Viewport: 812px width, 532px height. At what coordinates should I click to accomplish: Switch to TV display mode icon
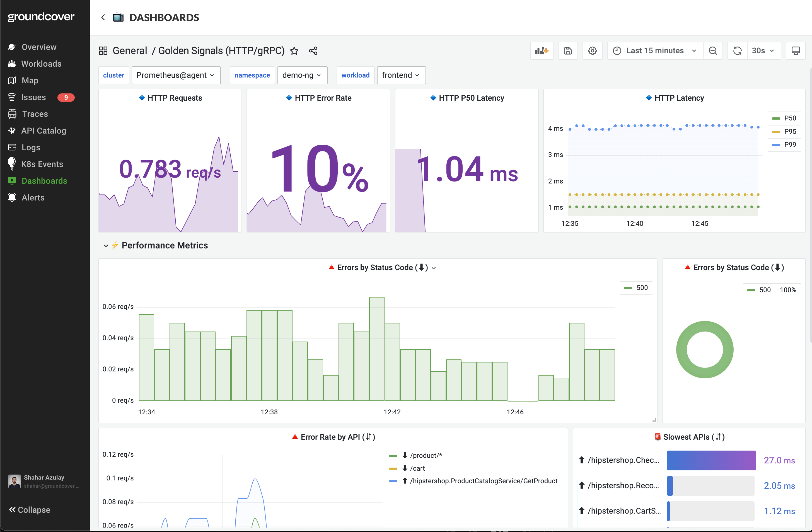point(795,51)
